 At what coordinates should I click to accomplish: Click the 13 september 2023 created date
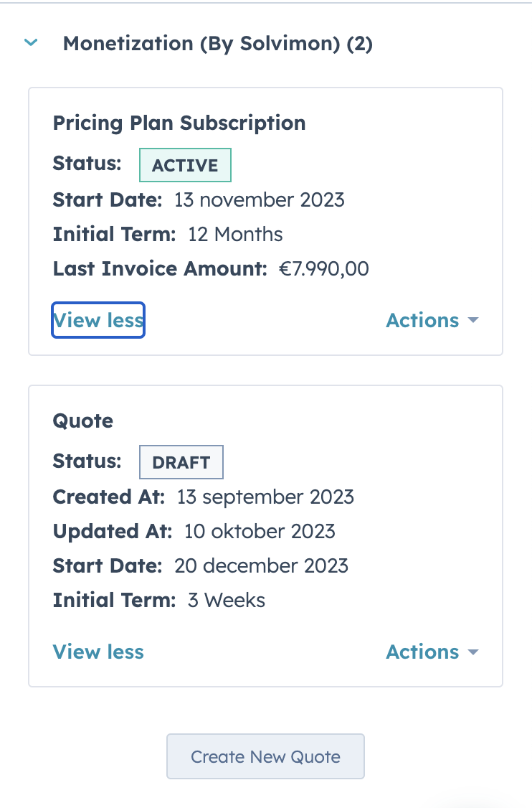click(265, 497)
